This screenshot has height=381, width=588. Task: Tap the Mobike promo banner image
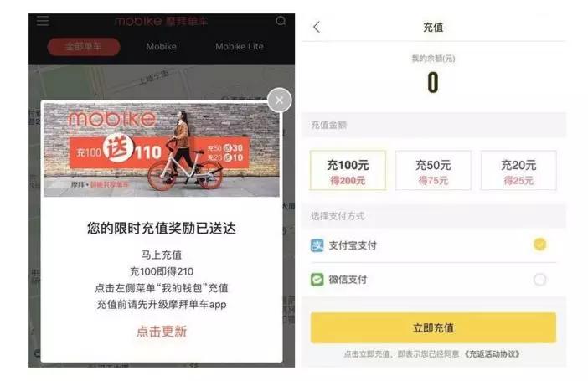pyautogui.click(x=162, y=150)
